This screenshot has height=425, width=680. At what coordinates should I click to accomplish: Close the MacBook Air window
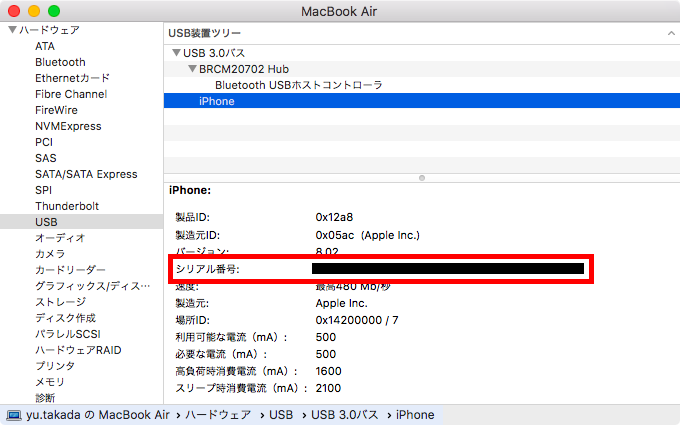coord(14,11)
